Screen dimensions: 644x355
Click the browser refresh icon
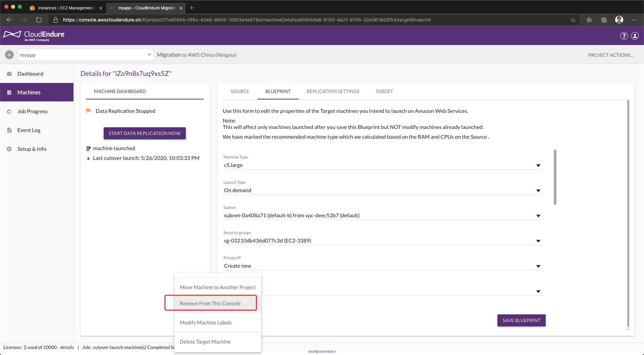[x=39, y=20]
